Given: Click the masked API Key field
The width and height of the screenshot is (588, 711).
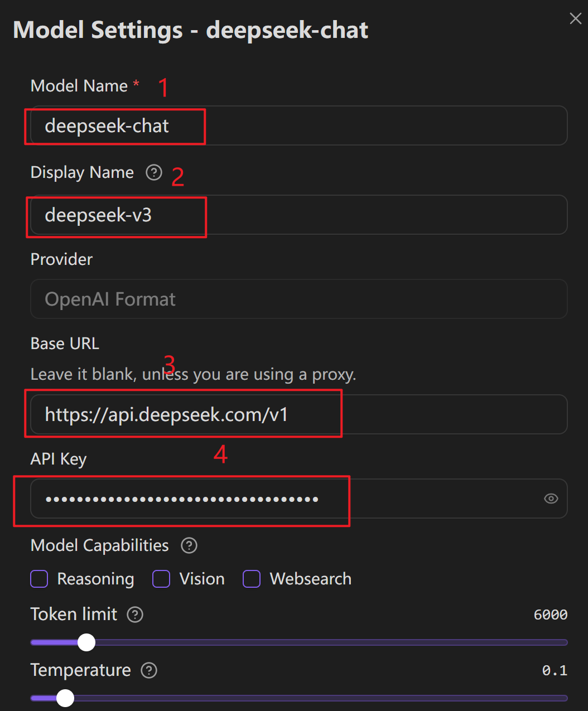Looking at the screenshot, I should click(x=299, y=499).
